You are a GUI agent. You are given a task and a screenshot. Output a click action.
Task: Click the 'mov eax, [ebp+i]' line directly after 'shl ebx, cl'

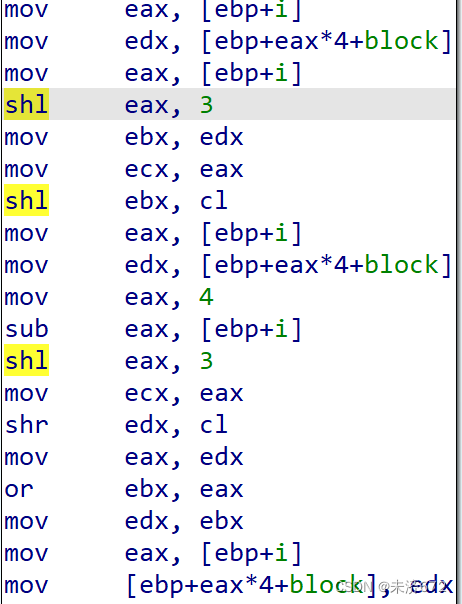click(x=153, y=233)
